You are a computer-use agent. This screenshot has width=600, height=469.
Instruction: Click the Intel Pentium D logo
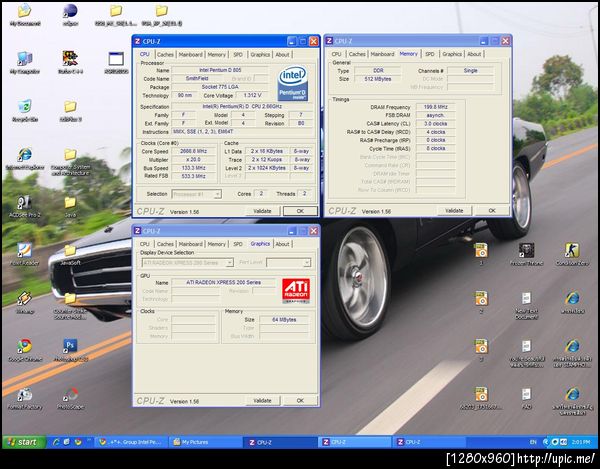293,86
